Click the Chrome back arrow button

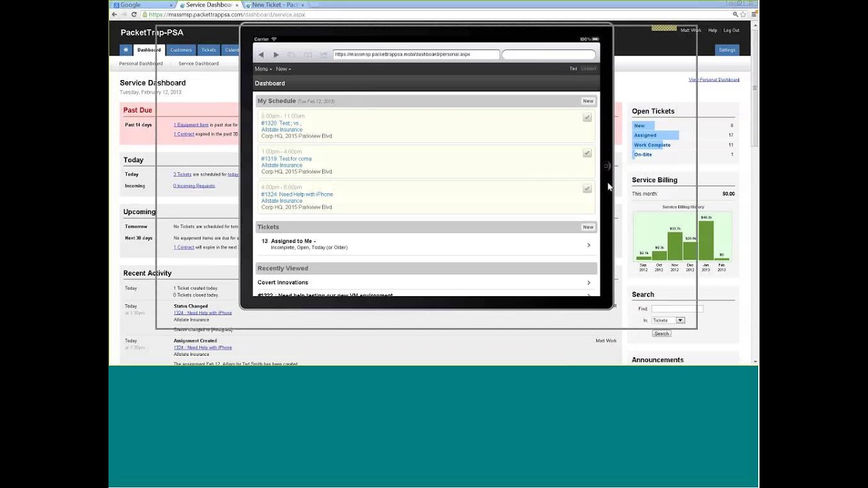[114, 14]
